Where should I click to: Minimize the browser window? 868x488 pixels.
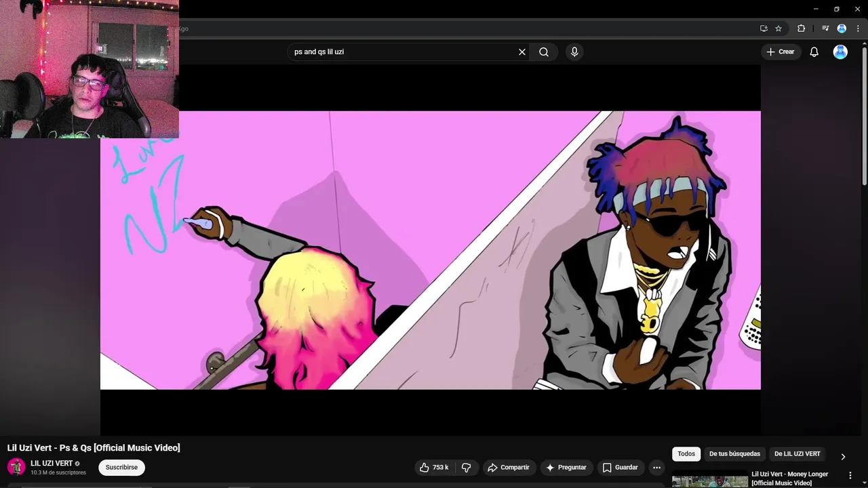click(x=816, y=9)
